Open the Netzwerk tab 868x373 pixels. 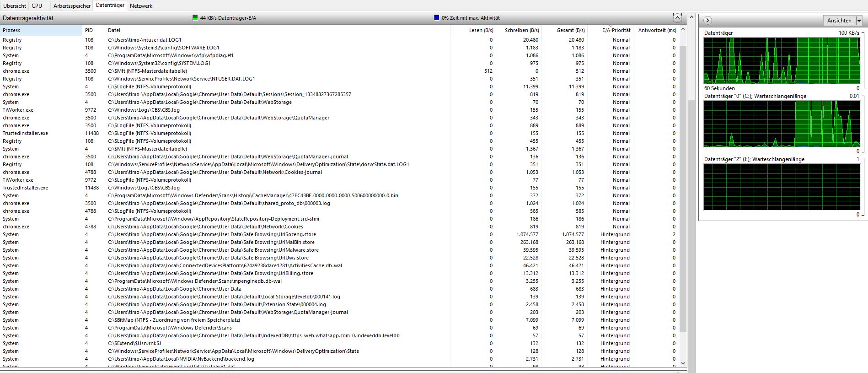[141, 6]
